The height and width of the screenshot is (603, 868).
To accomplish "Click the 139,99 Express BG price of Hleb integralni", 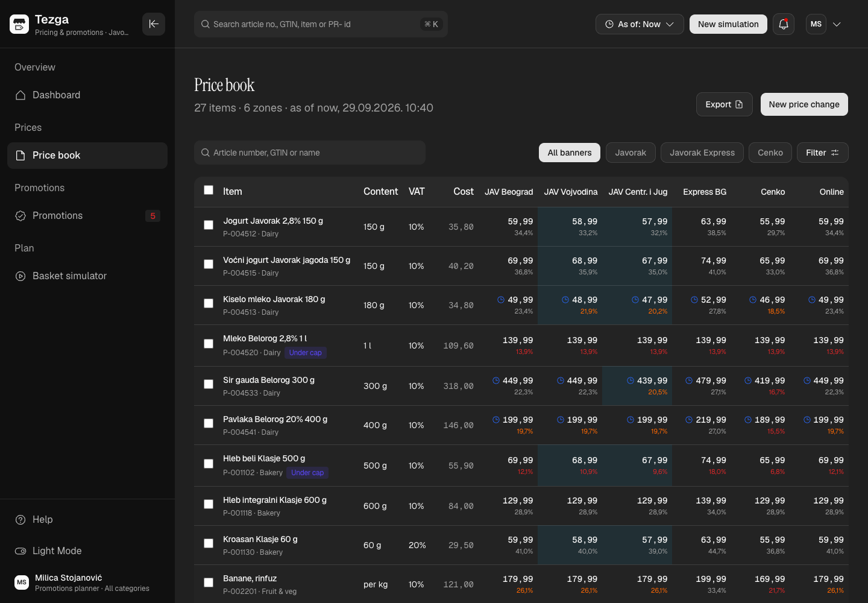I will click(711, 500).
